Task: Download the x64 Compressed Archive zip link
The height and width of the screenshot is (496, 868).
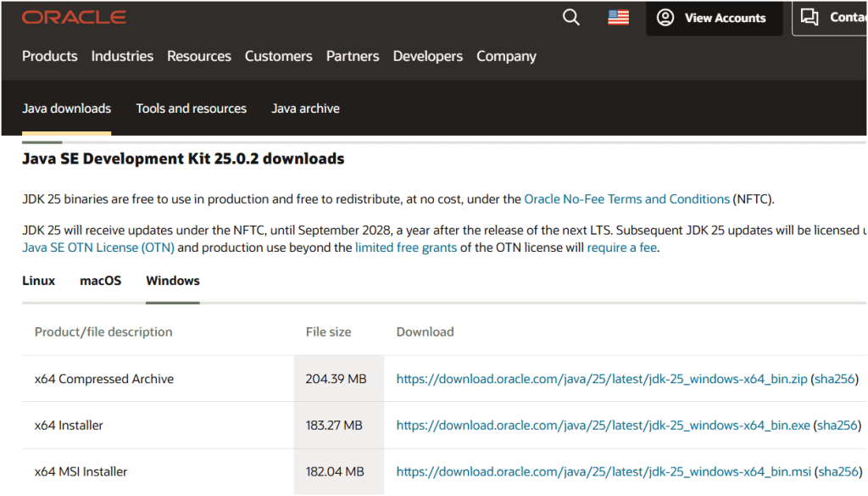Action: (x=601, y=379)
